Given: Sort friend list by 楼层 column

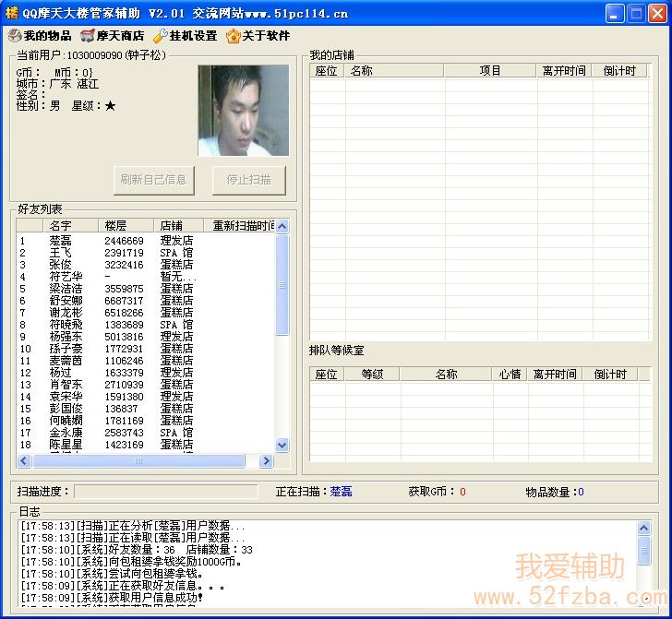Looking at the screenshot, I should 126,226.
